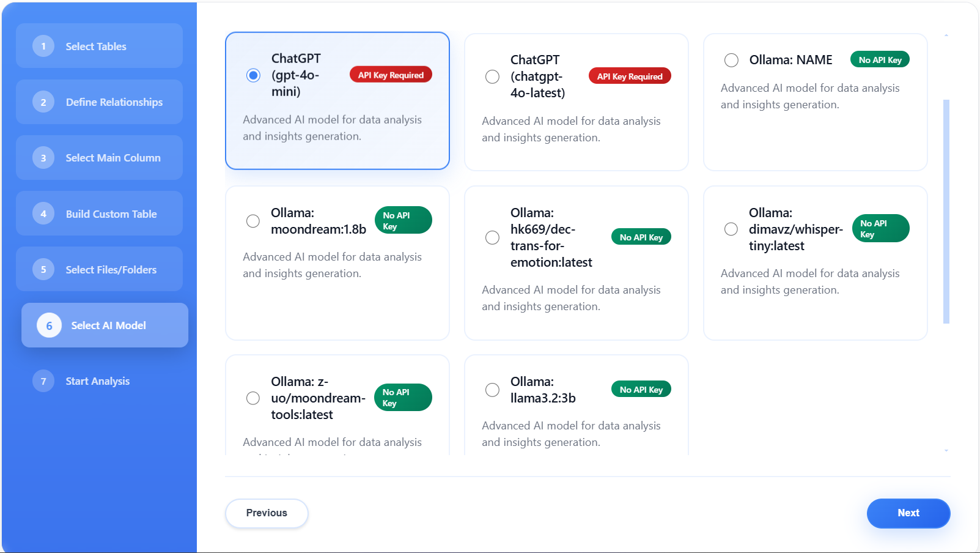Go to step 1 Select Tables

pos(99,46)
